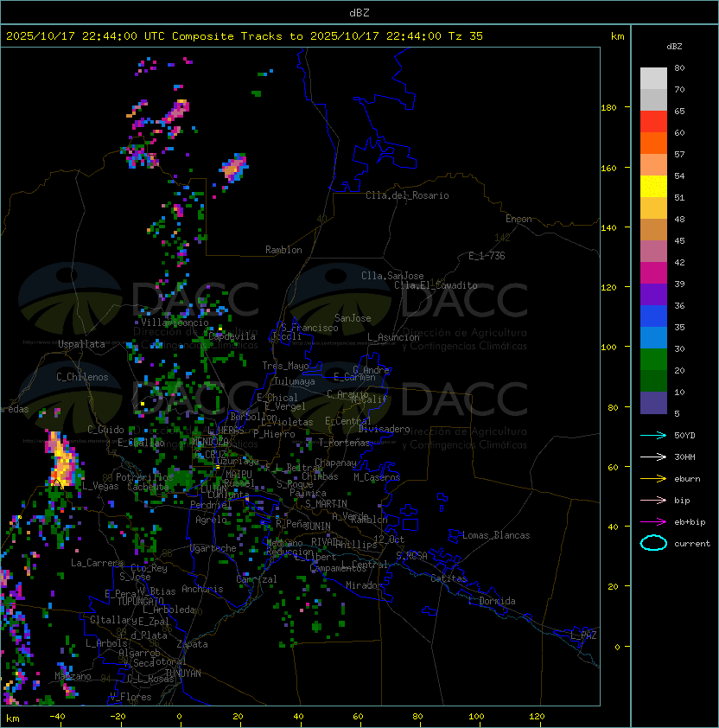Click the Capdevila location label
Image resolution: width=719 pixels, height=728 pixels.
(x=232, y=336)
